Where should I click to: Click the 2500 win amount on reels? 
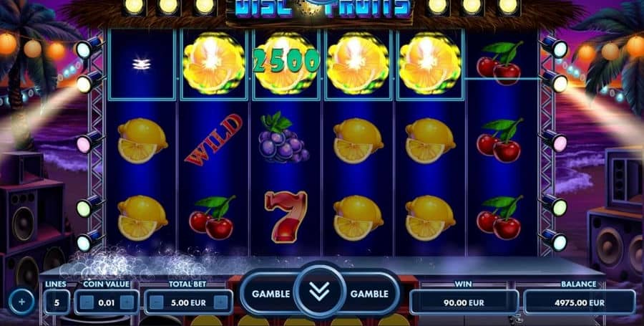tap(286, 61)
